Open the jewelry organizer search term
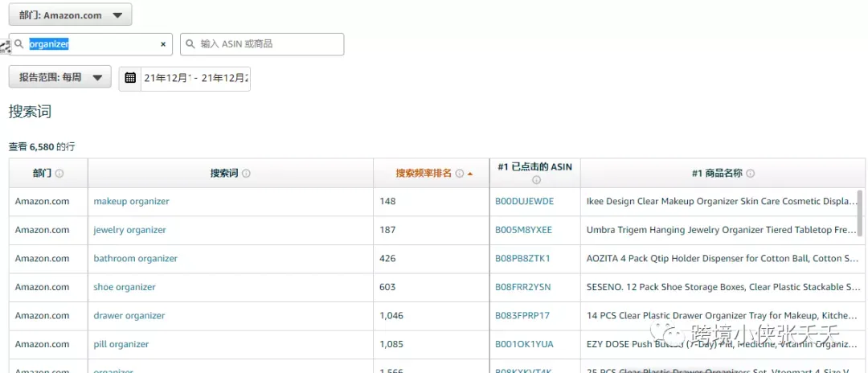 pyautogui.click(x=129, y=230)
